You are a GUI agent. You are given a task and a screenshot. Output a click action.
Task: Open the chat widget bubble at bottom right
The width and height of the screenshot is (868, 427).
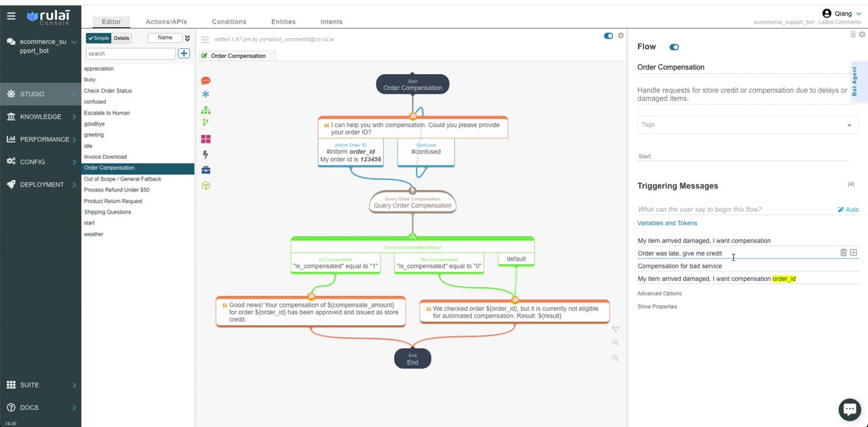849,409
